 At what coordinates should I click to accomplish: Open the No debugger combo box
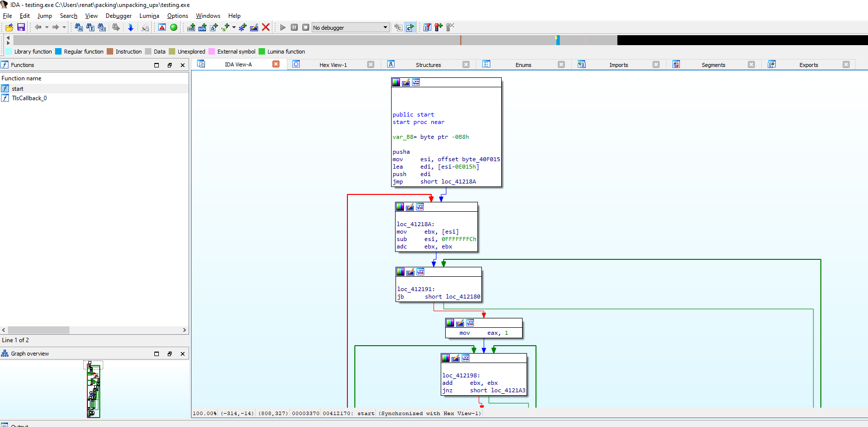pyautogui.click(x=350, y=27)
